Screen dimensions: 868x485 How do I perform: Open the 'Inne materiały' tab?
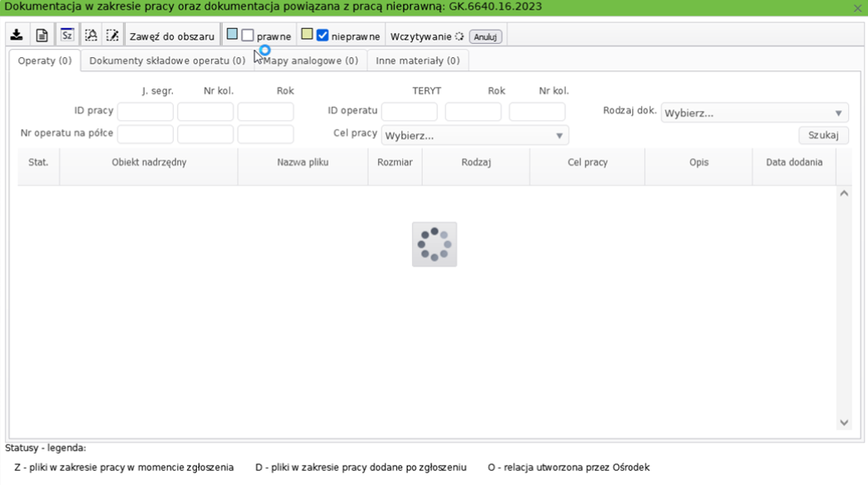[418, 60]
